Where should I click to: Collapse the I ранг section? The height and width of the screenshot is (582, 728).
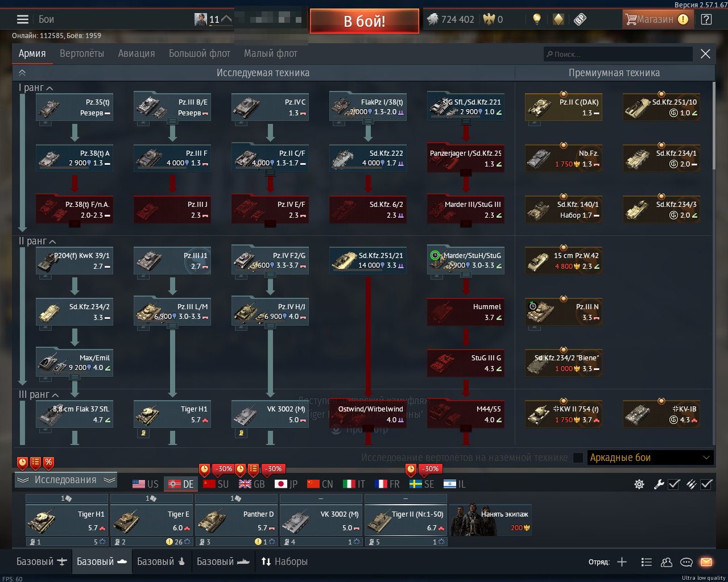click(36, 88)
